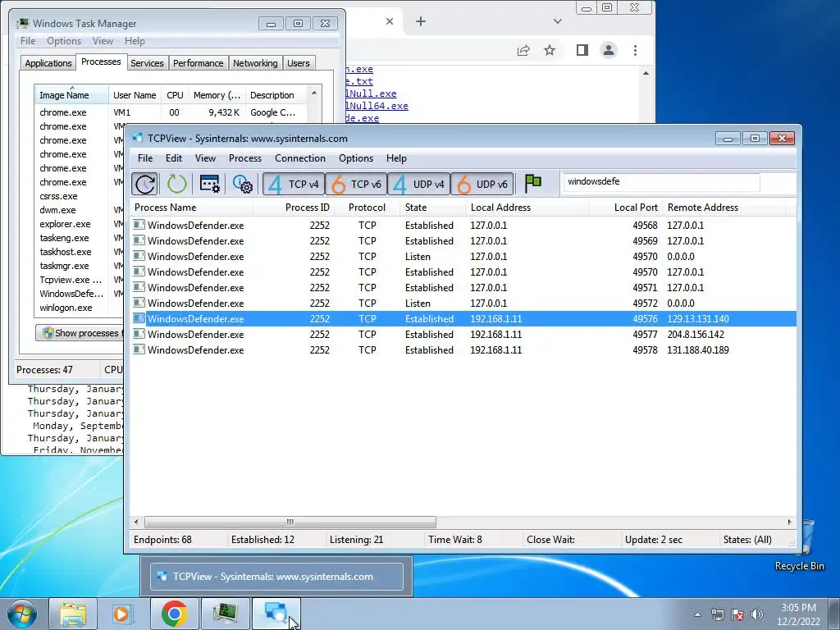Select taskmgr.exe in Task Manager process list
Image resolution: width=840 pixels, height=630 pixels.
pyautogui.click(x=64, y=266)
